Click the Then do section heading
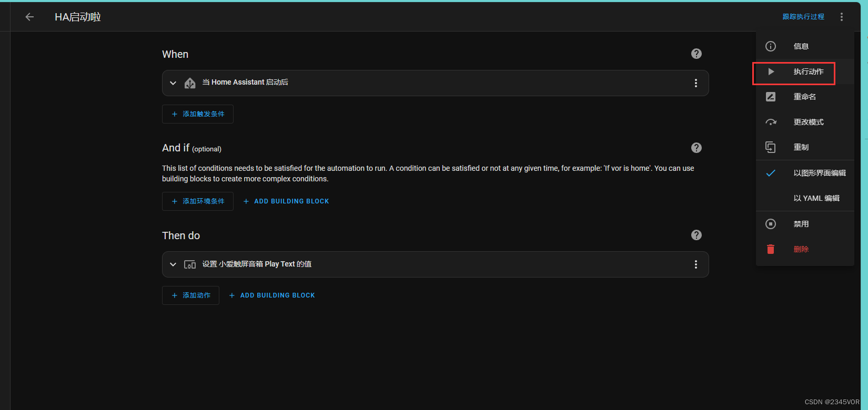The image size is (868, 410). (181, 235)
